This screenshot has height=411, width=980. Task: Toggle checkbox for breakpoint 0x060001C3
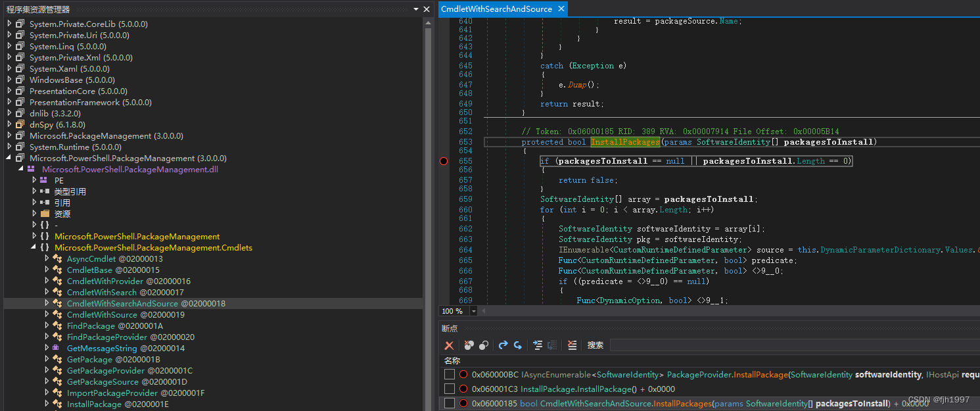(x=450, y=389)
